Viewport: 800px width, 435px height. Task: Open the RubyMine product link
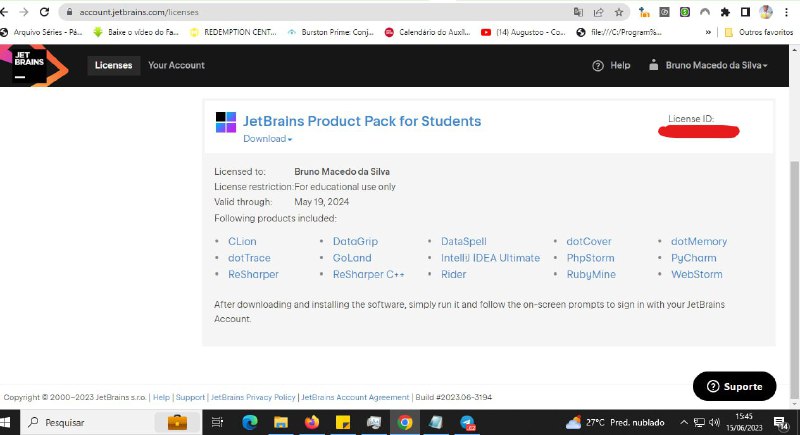(591, 274)
